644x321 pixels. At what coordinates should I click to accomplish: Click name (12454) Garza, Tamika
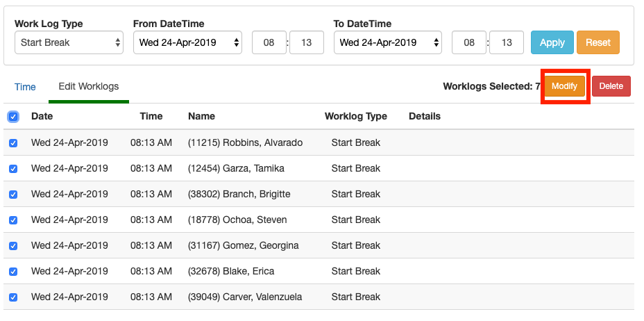236,169
